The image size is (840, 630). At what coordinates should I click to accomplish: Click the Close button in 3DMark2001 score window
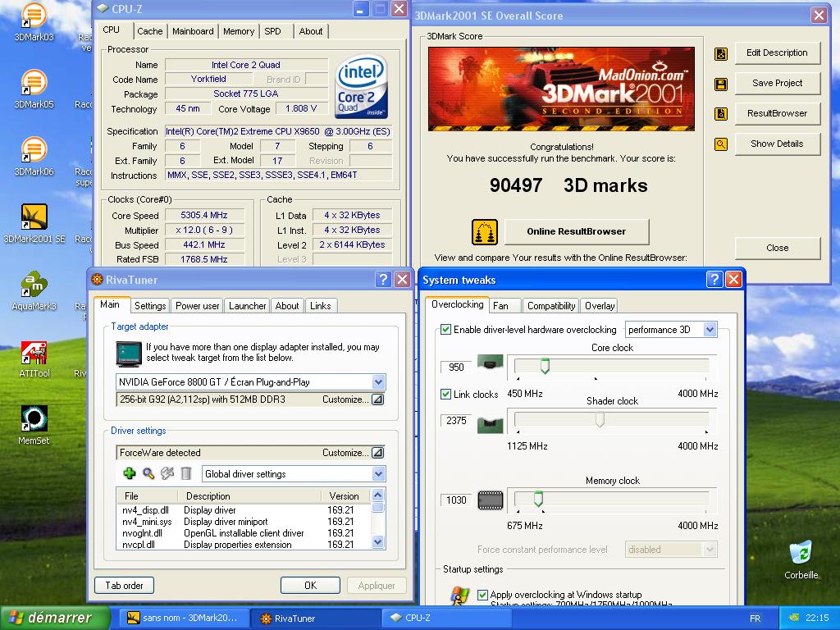pyautogui.click(x=777, y=248)
